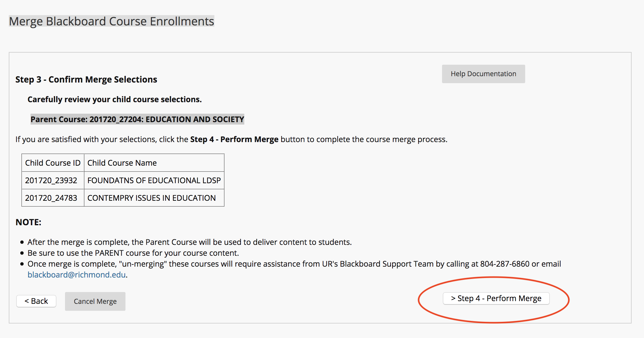Screen dimensions: 644x338
Task: Open the blackboard@richmond.edu email link
Action: (76, 275)
